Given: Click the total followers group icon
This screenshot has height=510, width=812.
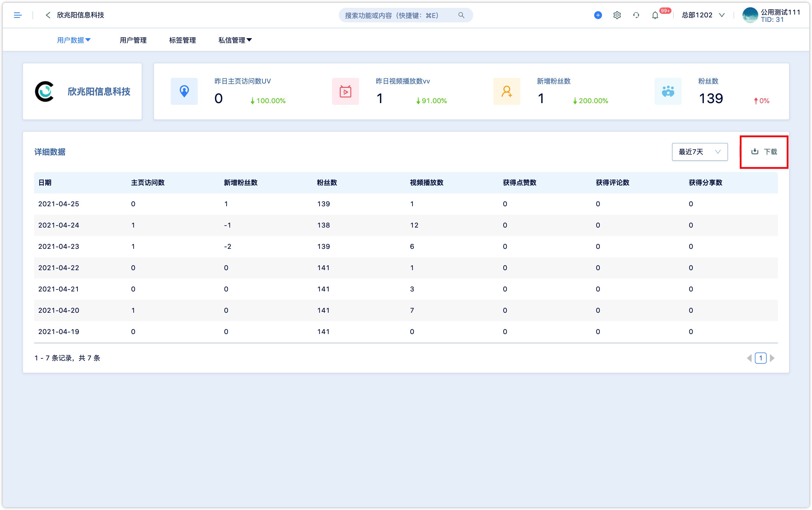Looking at the screenshot, I should [668, 91].
